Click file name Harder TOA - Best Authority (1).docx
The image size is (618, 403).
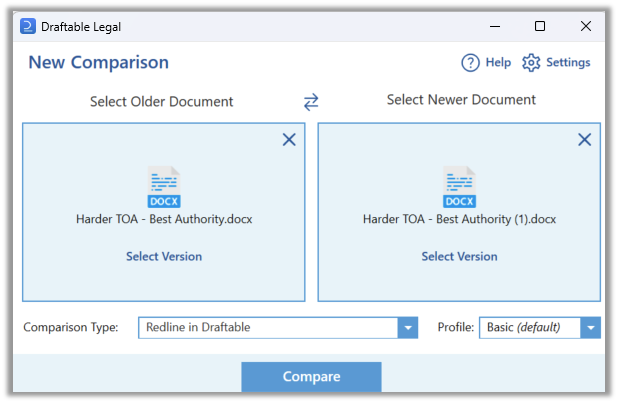pyautogui.click(x=459, y=219)
